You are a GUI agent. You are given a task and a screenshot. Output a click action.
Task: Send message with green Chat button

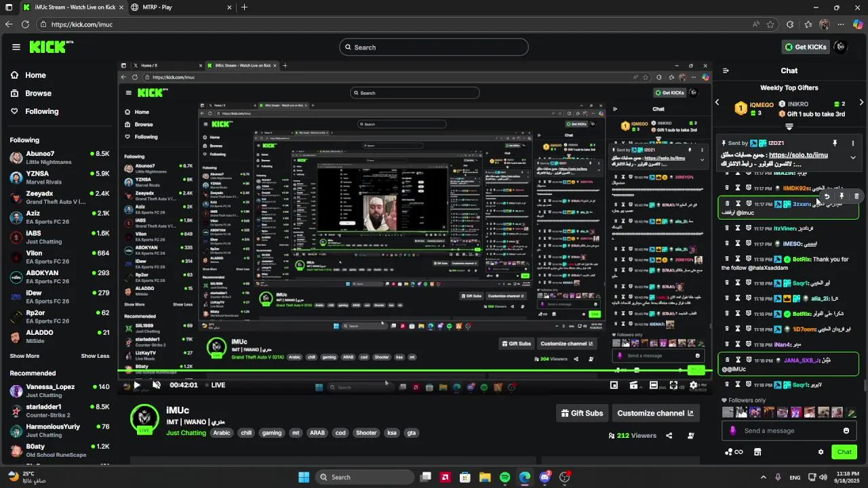pos(844,452)
